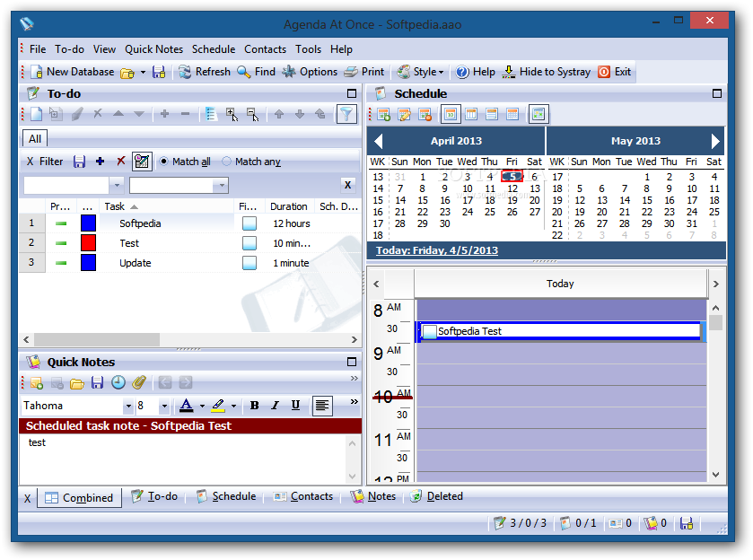753x560 pixels.
Task: Switch to Day view icon in Schedule toolbar
Action: [451, 114]
